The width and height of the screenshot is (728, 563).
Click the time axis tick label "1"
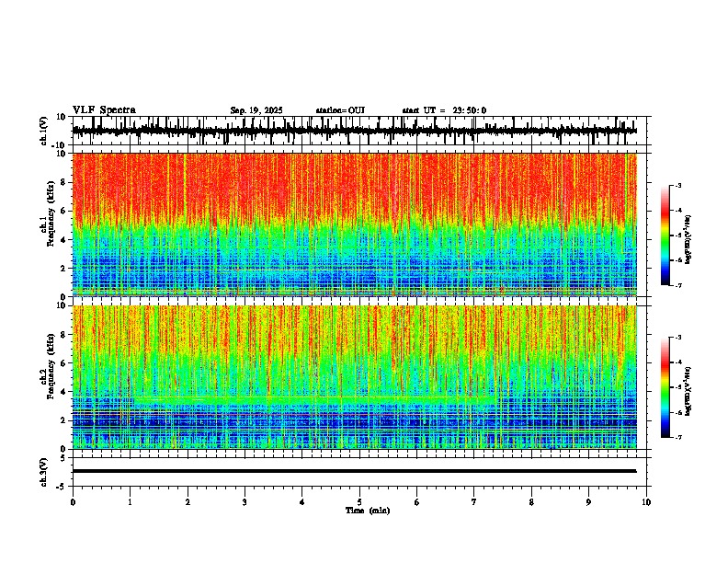click(130, 502)
